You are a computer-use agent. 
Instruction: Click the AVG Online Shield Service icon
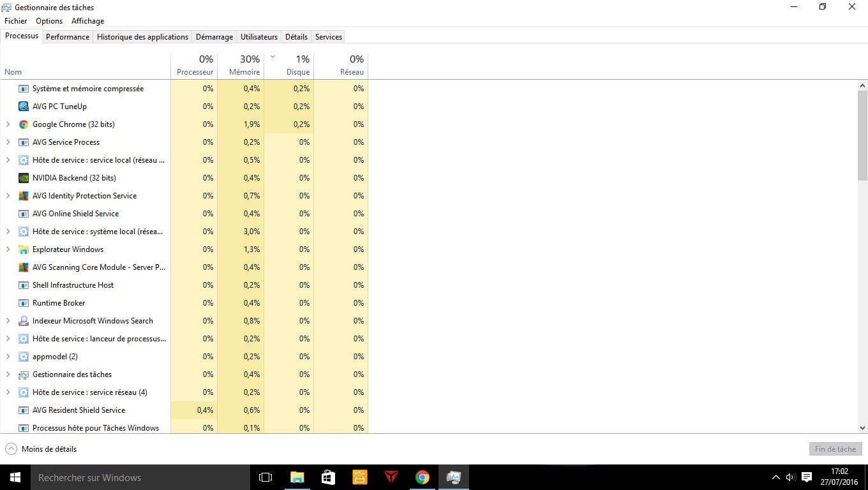(x=24, y=214)
